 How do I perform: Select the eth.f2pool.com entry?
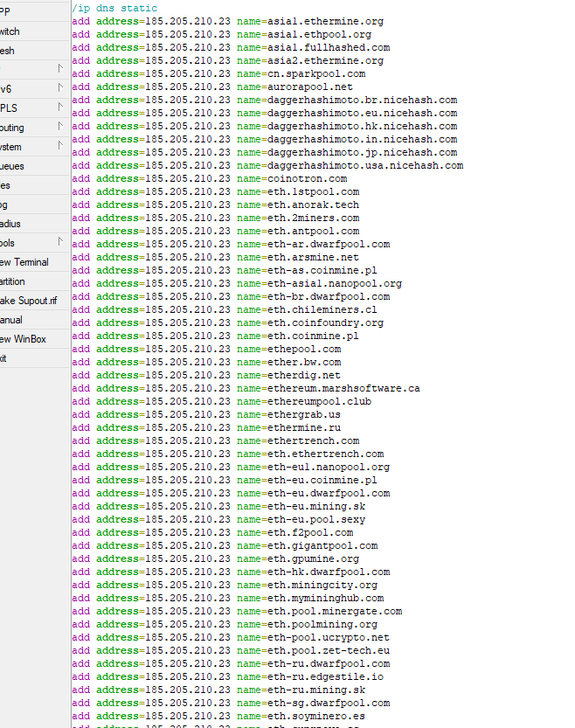pos(212,532)
